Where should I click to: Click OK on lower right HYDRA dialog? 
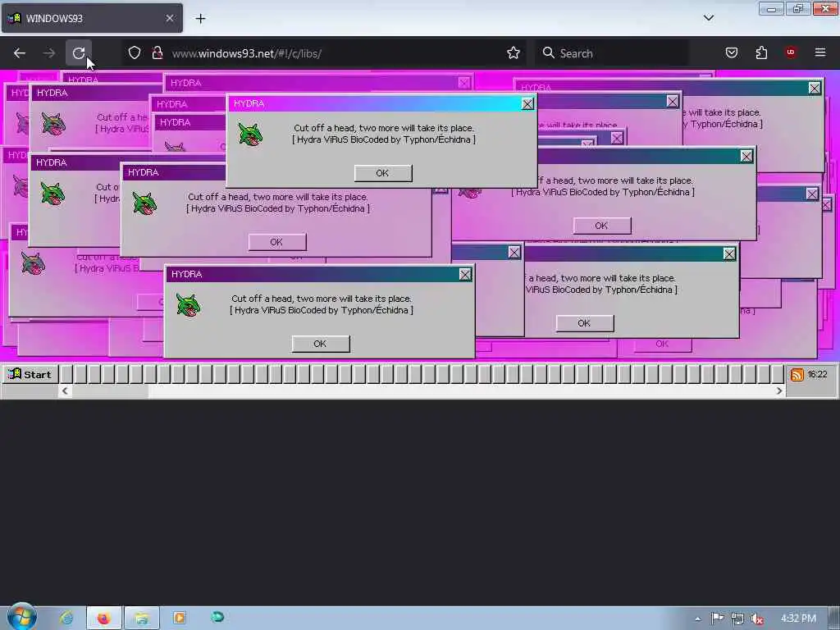click(x=584, y=323)
